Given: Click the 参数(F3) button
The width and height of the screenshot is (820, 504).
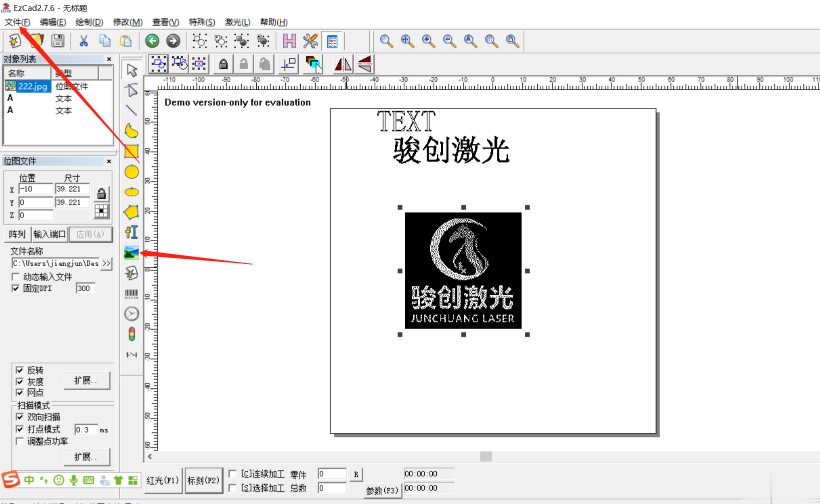Looking at the screenshot, I should 382,490.
